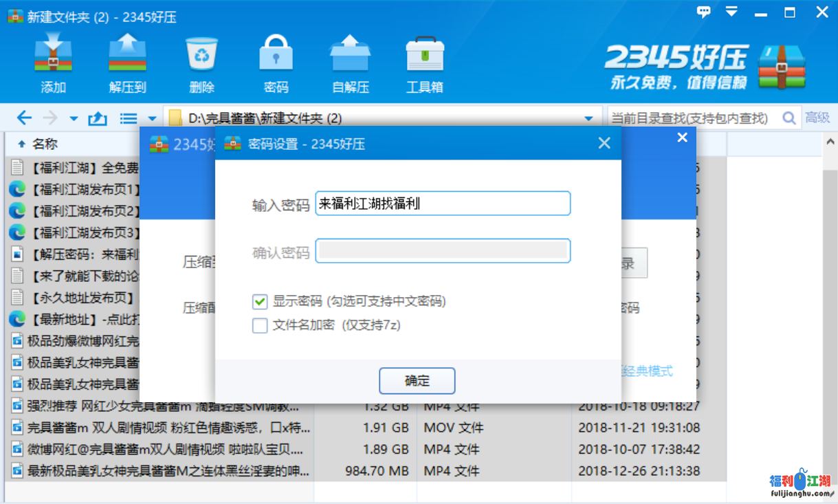Open the view mode dropdown arrow
The width and height of the screenshot is (838, 504).
152,118
